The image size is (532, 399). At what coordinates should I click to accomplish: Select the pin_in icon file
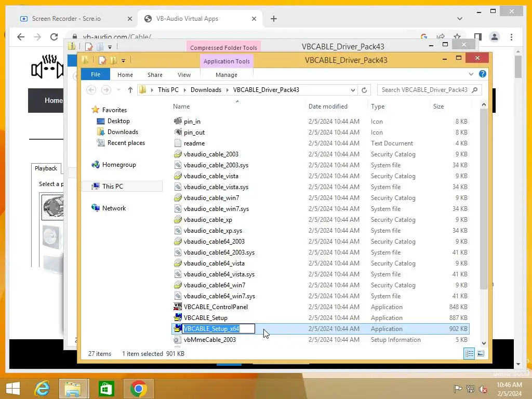pos(178,121)
